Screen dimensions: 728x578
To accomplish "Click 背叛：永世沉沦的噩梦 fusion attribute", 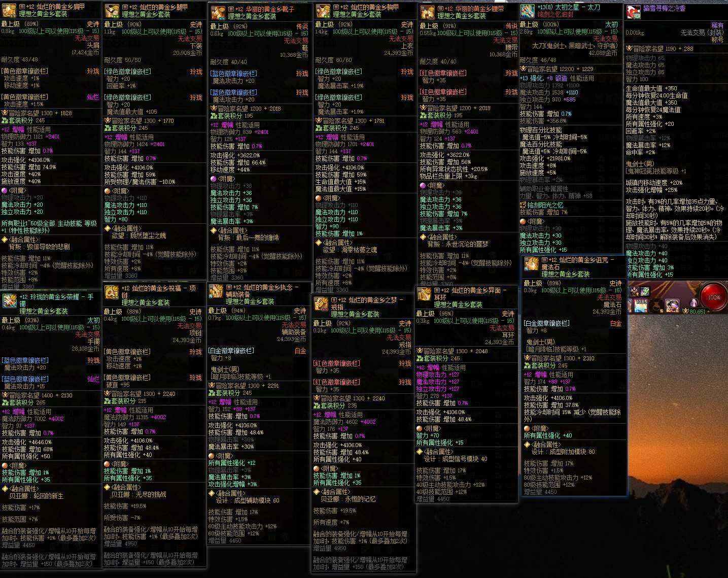I will (x=457, y=244).
